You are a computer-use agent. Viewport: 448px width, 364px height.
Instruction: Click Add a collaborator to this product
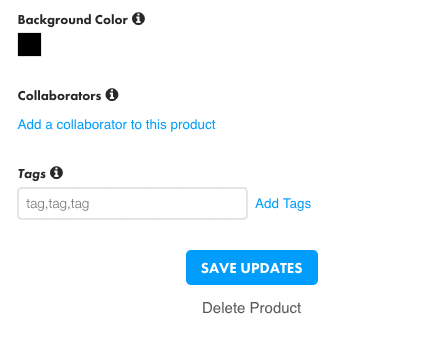coord(116,124)
